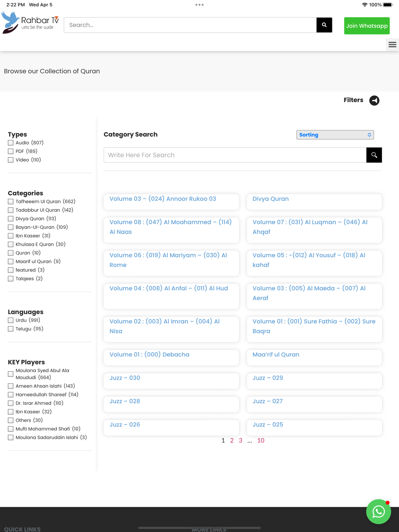Open the floating WhatsApp chat icon
The width and height of the screenshot is (399, 532).
[x=378, y=512]
